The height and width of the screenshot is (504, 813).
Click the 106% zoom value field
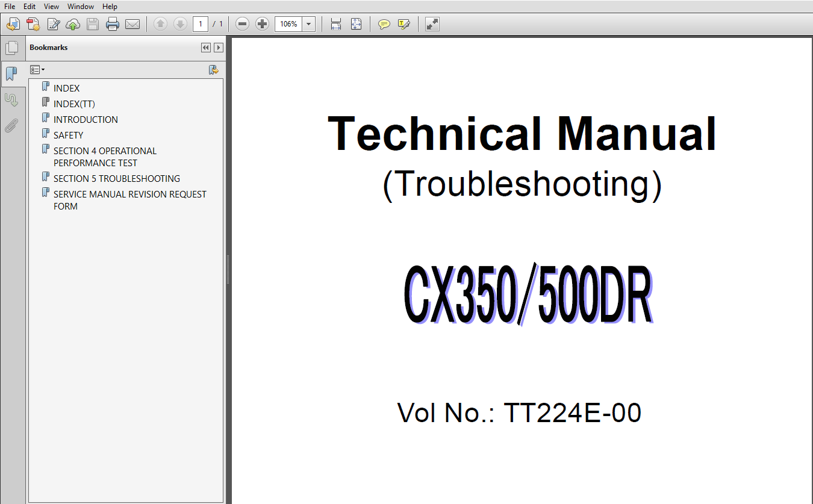(x=288, y=24)
